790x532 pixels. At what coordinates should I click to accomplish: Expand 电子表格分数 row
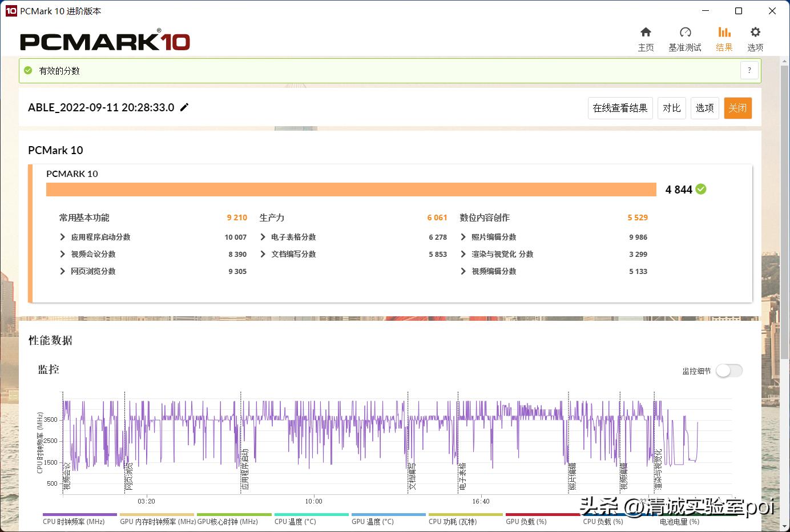click(263, 237)
